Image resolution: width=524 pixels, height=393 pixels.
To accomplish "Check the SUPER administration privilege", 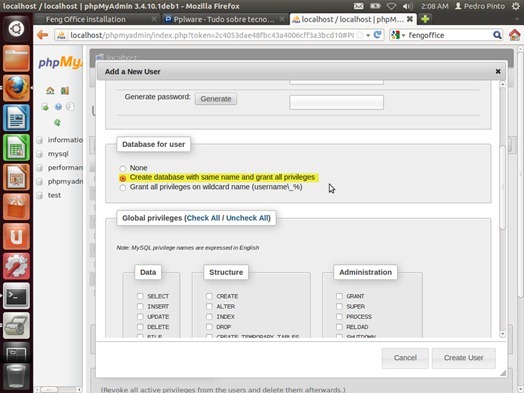I will (x=339, y=306).
